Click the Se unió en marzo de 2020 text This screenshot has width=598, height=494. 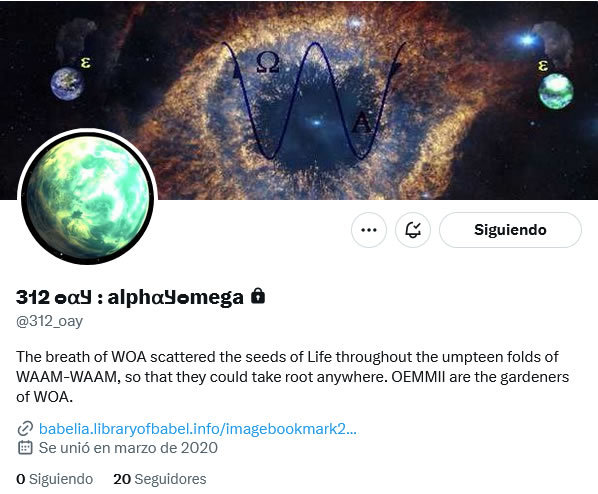click(128, 448)
